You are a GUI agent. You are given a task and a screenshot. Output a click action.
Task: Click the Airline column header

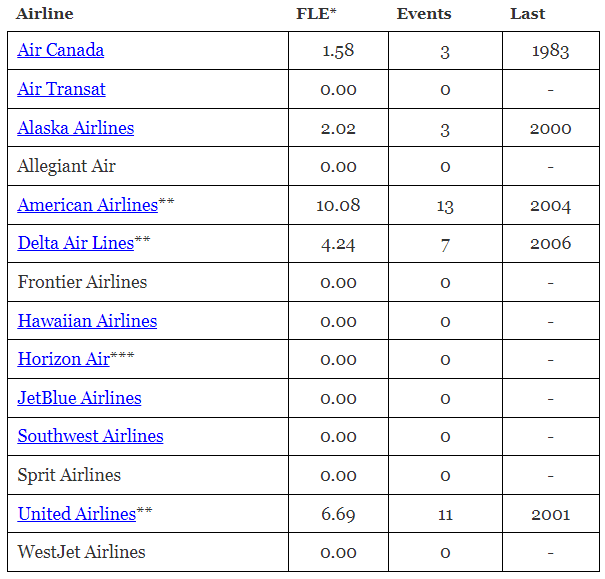pyautogui.click(x=44, y=14)
